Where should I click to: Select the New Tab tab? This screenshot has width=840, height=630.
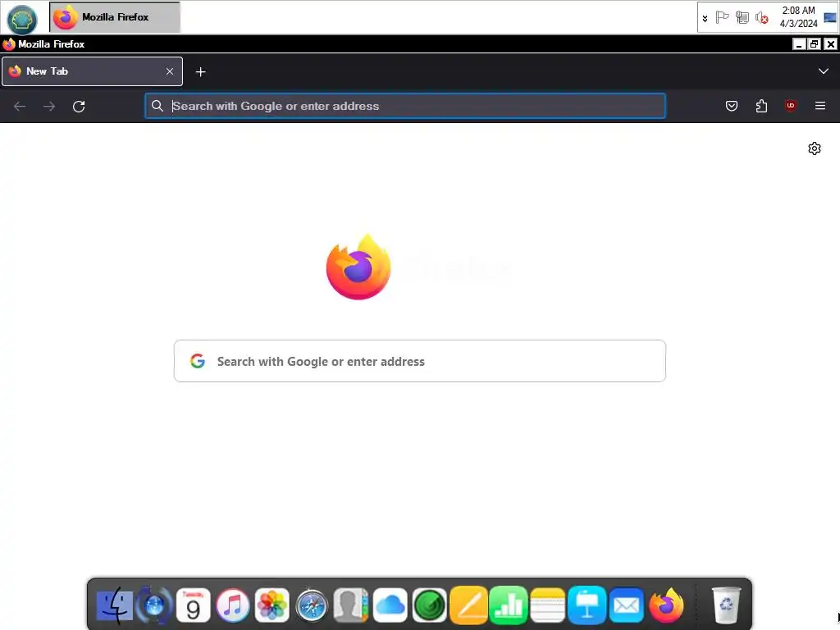tap(92, 71)
